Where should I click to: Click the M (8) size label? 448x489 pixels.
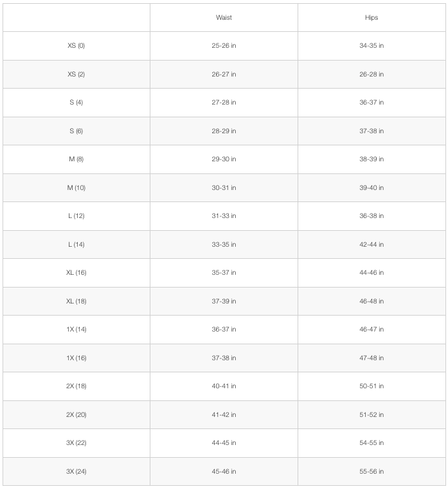coord(76,159)
